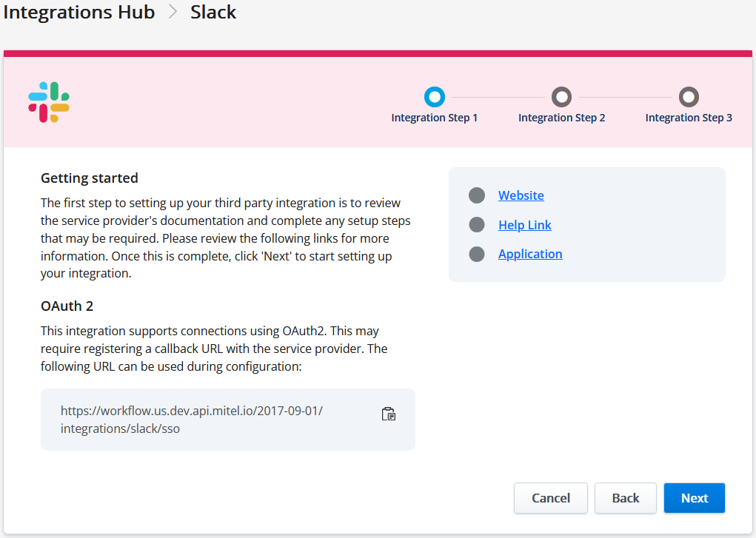Screen dimensions: 756x538
Task: Click the grey bullet beside Application
Action: tap(477, 254)
